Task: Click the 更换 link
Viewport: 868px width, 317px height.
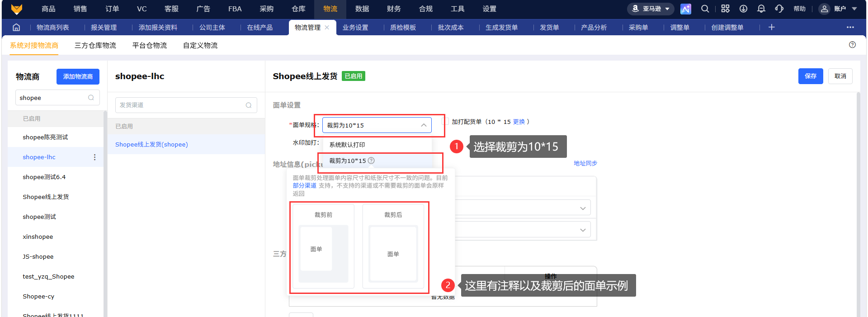Action: pyautogui.click(x=519, y=122)
